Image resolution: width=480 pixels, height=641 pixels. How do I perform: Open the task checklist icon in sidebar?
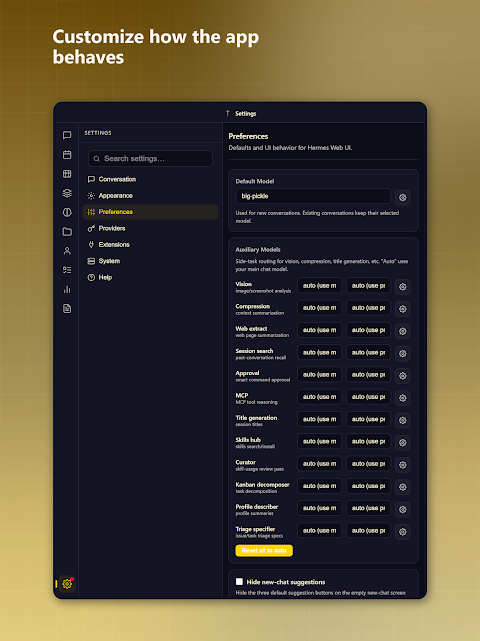click(x=67, y=270)
